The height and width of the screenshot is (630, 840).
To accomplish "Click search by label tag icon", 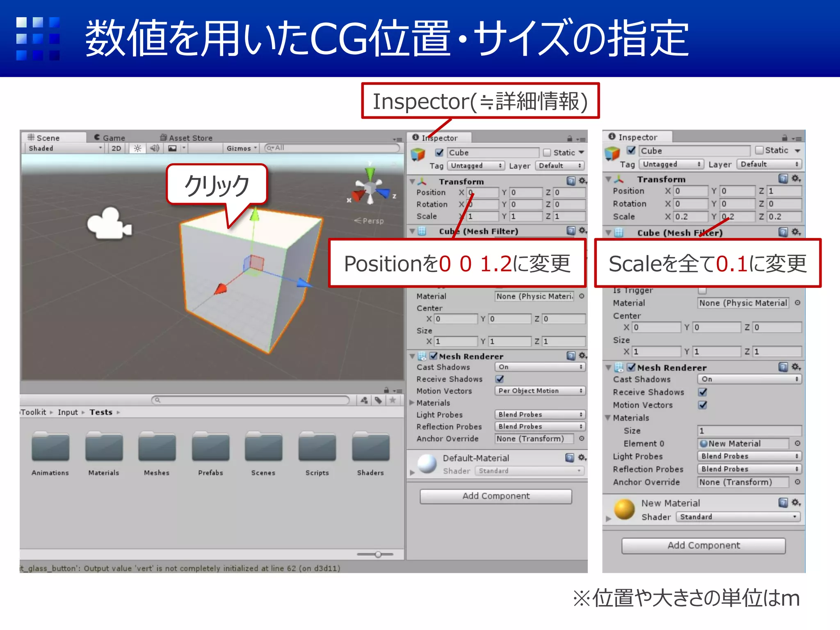I will tap(378, 400).
